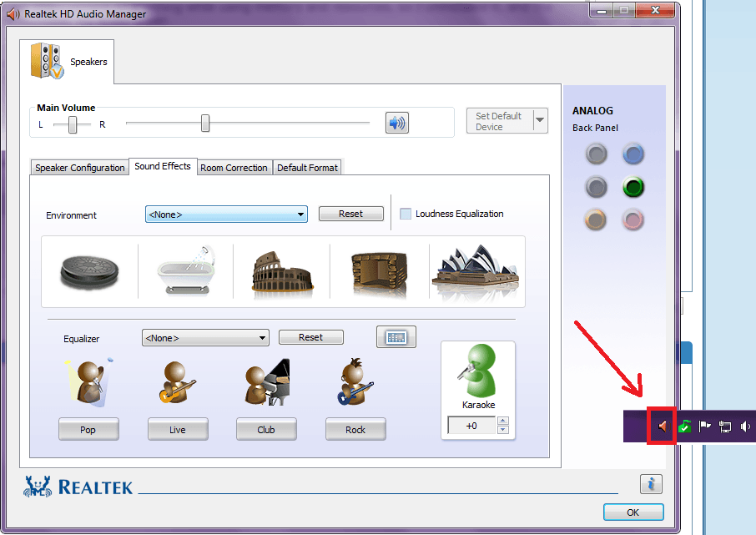Screen dimensions: 756x535
Task: Click the Karaoke key value field
Action: tap(471, 426)
